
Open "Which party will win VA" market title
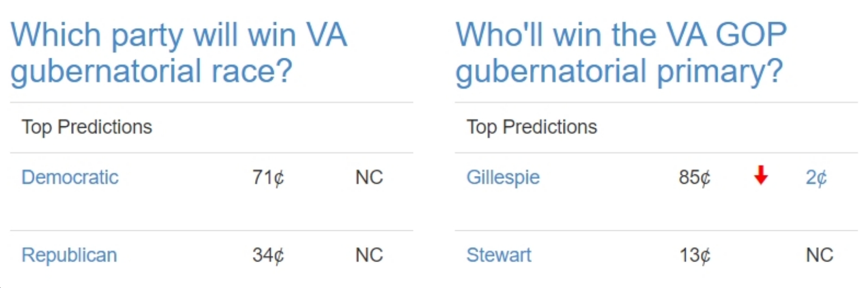pyautogui.click(x=179, y=35)
